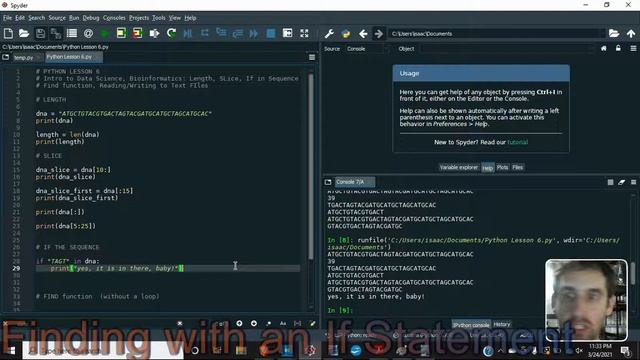Run the current cell from the toolbar
The width and height of the screenshot is (640, 360).
tap(121, 33)
